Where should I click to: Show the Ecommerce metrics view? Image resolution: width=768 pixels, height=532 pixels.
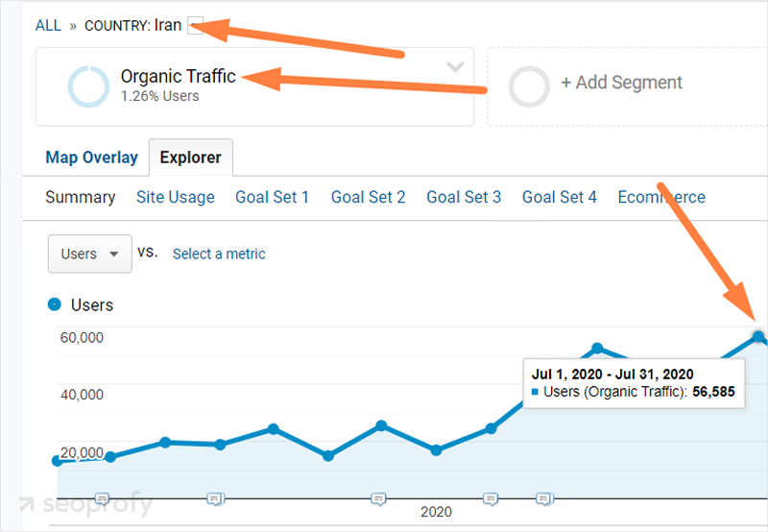point(661,197)
